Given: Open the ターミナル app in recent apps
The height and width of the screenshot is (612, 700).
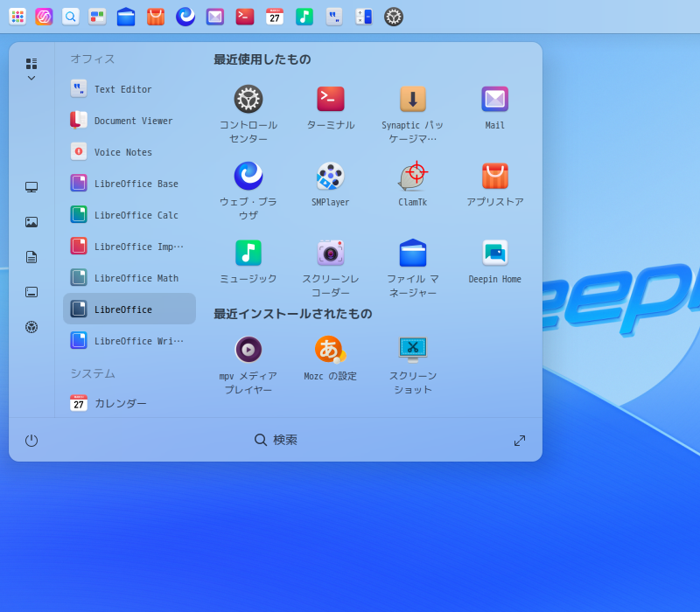Looking at the screenshot, I should pos(331,100).
